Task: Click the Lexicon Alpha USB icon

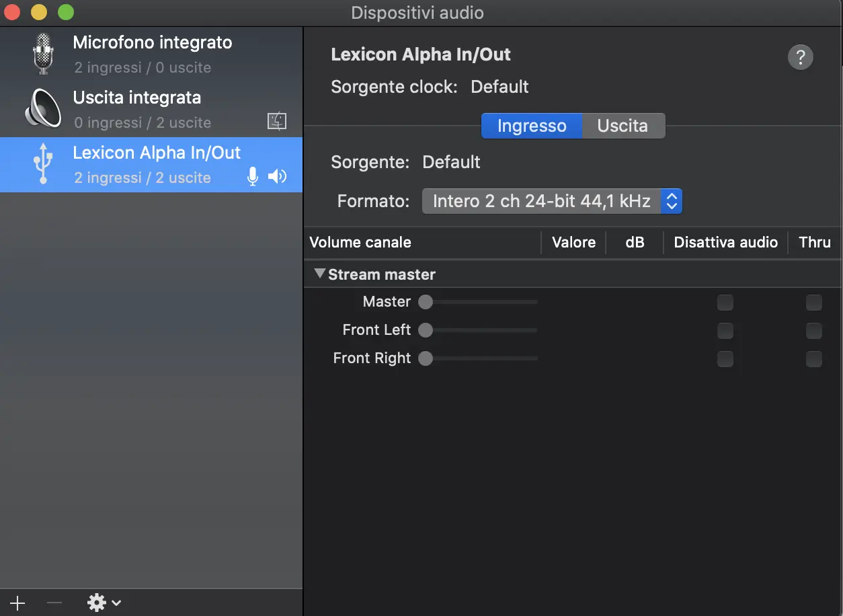Action: [43, 164]
